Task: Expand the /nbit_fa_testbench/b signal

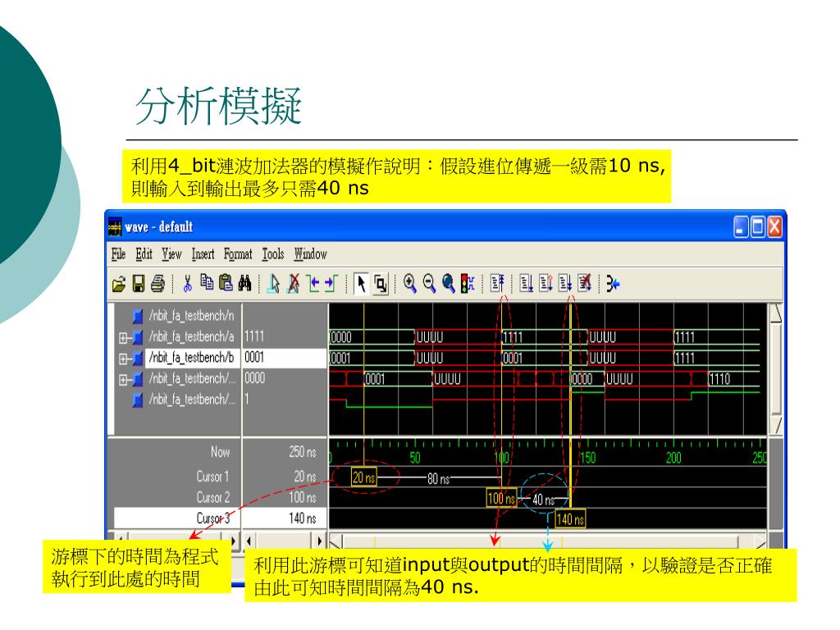Action: pos(123,359)
